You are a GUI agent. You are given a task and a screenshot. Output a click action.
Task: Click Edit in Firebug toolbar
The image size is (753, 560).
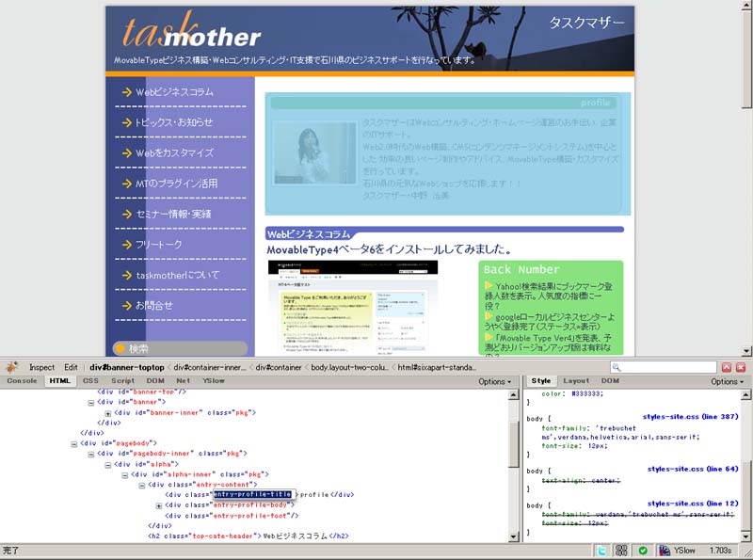pos(72,367)
